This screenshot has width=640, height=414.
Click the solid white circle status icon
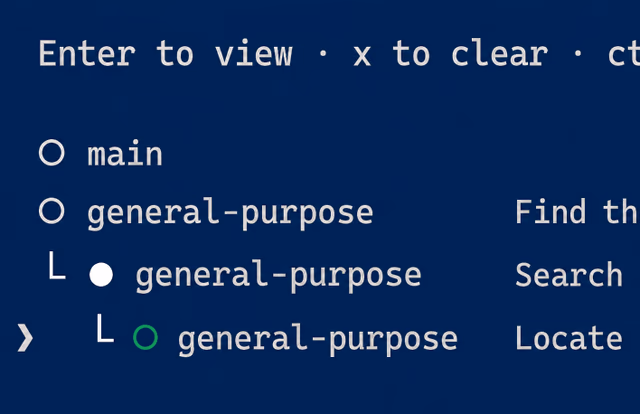coord(101,274)
